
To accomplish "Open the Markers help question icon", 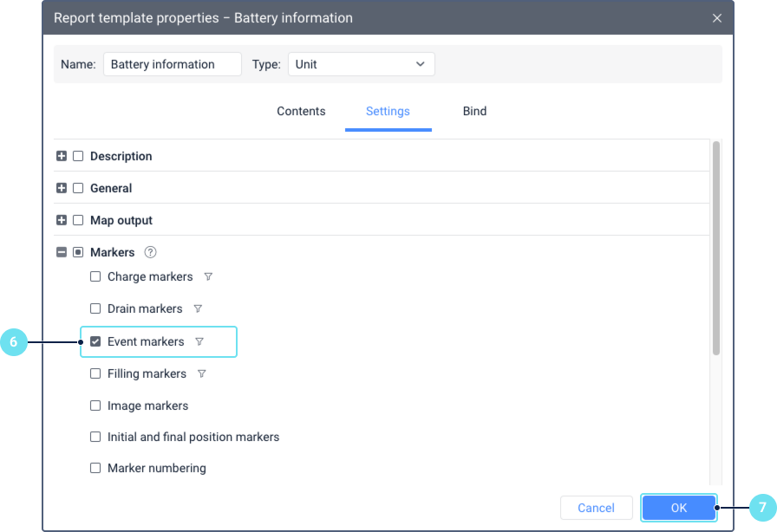I will 150,252.
